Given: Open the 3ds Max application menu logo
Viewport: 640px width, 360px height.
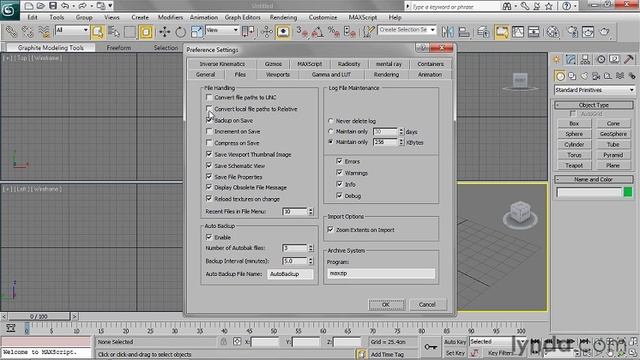Looking at the screenshot, I should [x=9, y=9].
